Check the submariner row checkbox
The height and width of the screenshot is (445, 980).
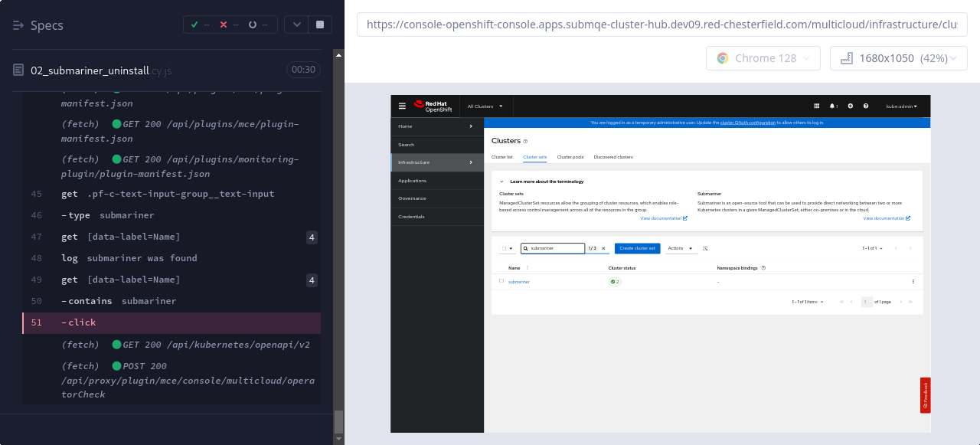(501, 281)
